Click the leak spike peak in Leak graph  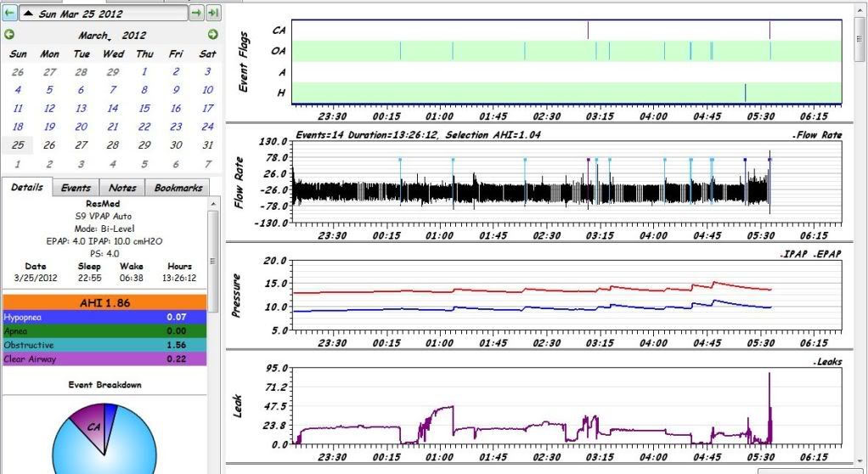769,374
